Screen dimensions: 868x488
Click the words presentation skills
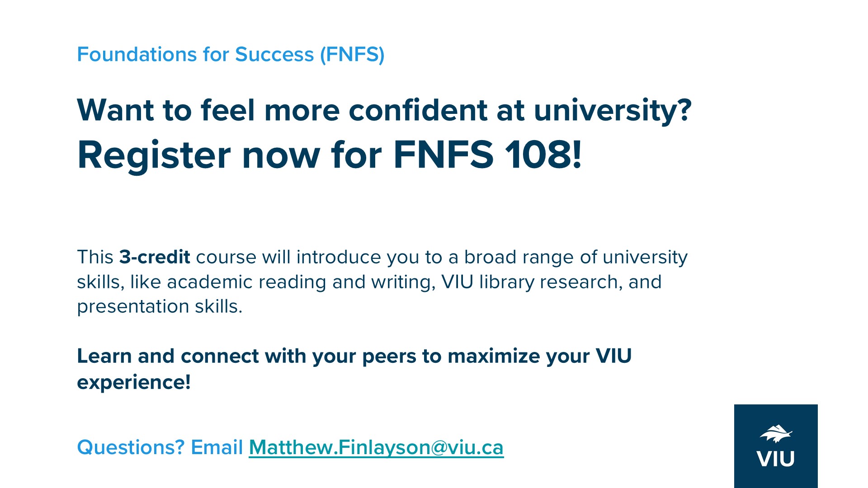[x=160, y=306]
